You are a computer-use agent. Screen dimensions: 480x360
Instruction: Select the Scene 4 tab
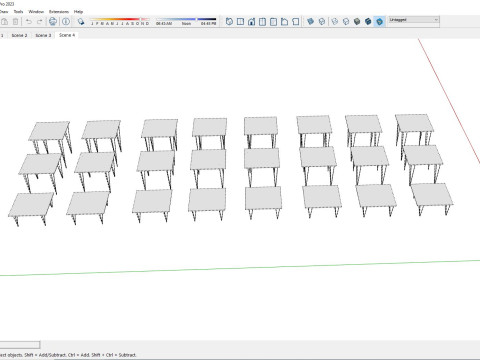(67, 35)
